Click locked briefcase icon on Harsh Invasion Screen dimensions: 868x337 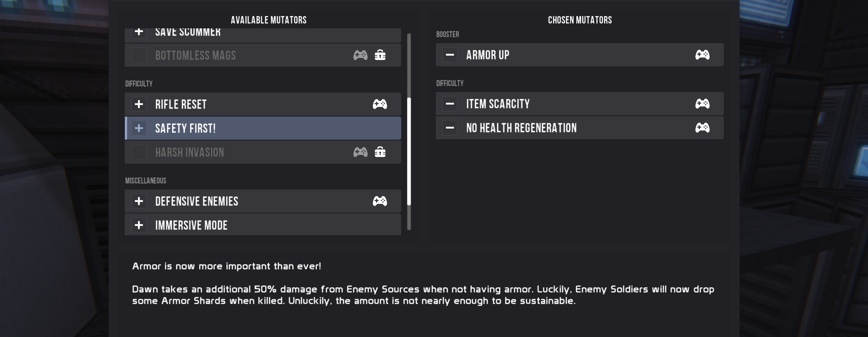click(380, 152)
